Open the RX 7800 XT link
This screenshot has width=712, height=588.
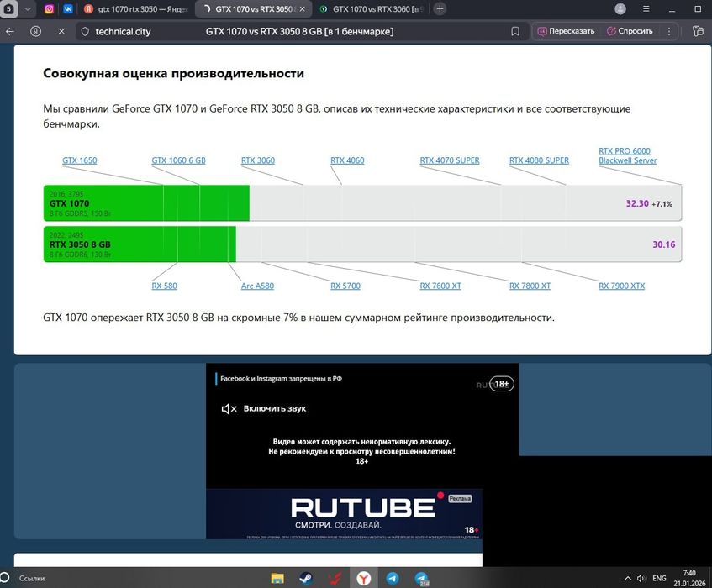click(530, 286)
